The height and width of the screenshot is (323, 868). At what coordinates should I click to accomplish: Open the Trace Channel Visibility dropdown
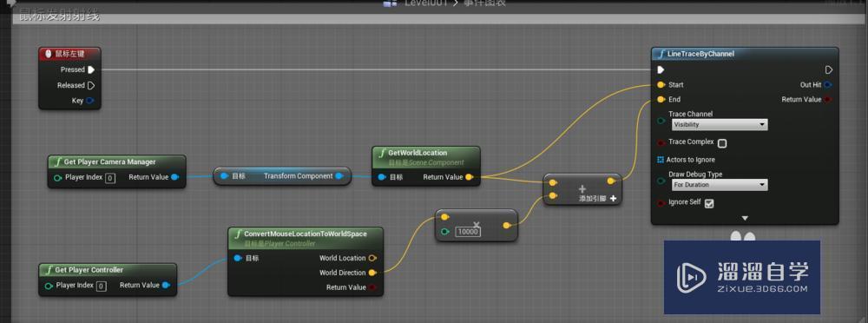pyautogui.click(x=720, y=125)
